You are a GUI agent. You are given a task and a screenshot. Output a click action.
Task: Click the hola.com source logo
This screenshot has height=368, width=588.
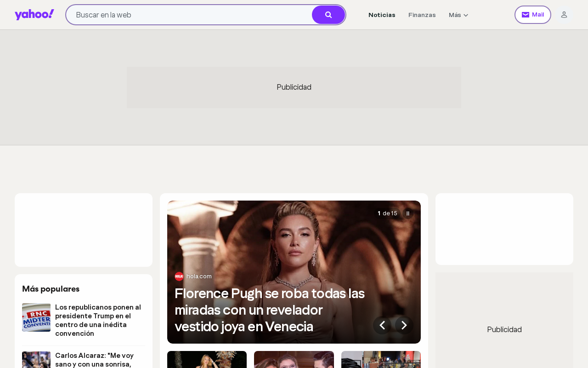[x=179, y=276]
